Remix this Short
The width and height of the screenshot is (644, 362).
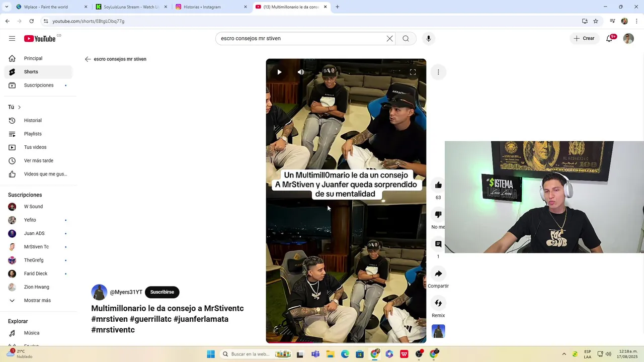(438, 303)
